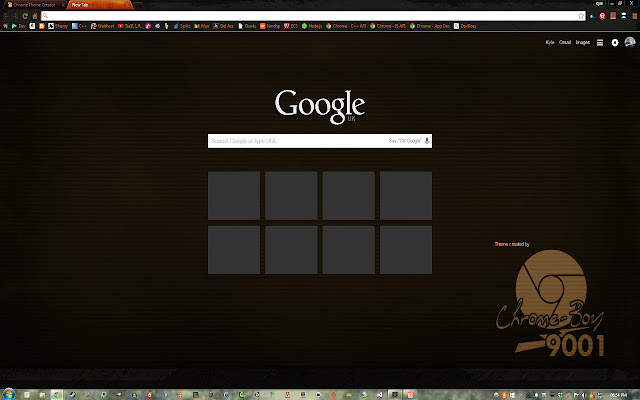Open the Spritz bookmark
The height and width of the screenshot is (400, 640).
(x=182, y=26)
